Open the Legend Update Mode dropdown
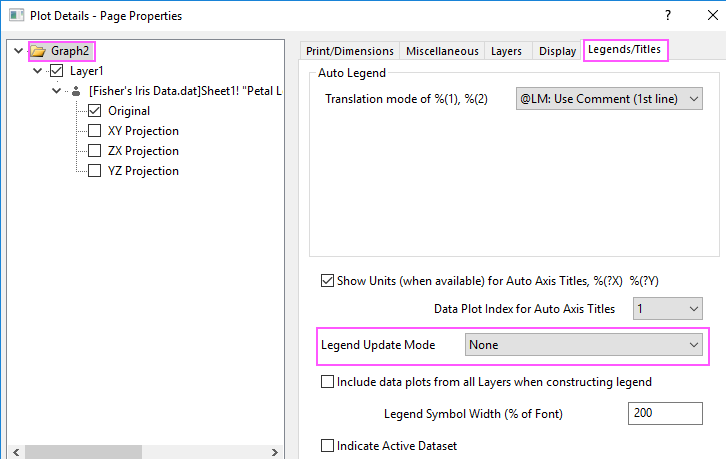The height and width of the screenshot is (459, 726). pyautogui.click(x=583, y=345)
